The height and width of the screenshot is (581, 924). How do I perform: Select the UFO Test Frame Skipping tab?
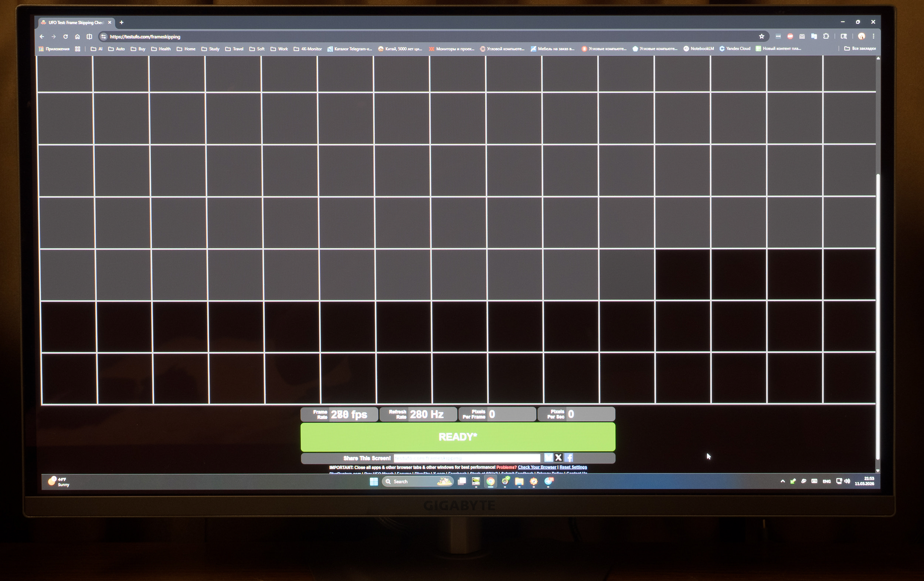pyautogui.click(x=75, y=22)
